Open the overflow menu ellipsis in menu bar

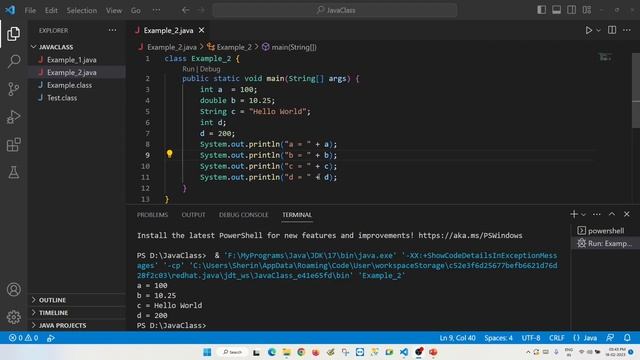(x=156, y=10)
